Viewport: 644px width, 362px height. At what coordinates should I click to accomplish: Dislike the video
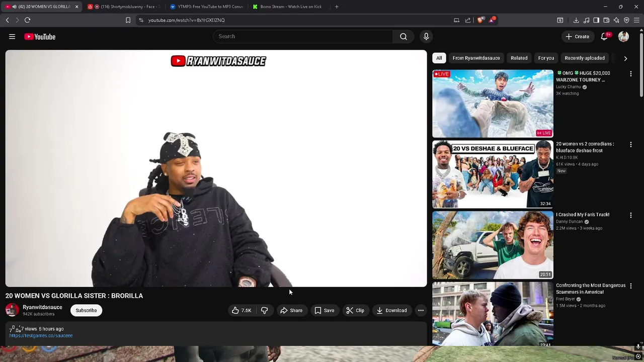264,310
